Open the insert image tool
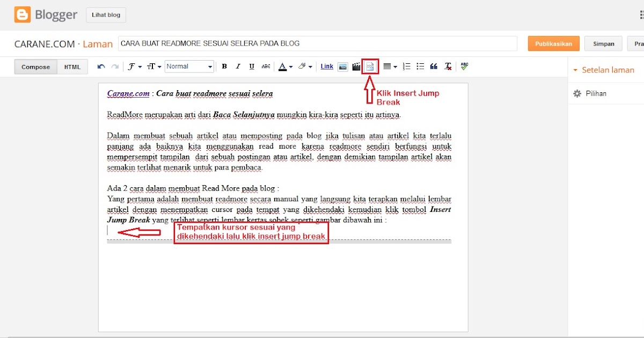The width and height of the screenshot is (644, 338). point(342,67)
